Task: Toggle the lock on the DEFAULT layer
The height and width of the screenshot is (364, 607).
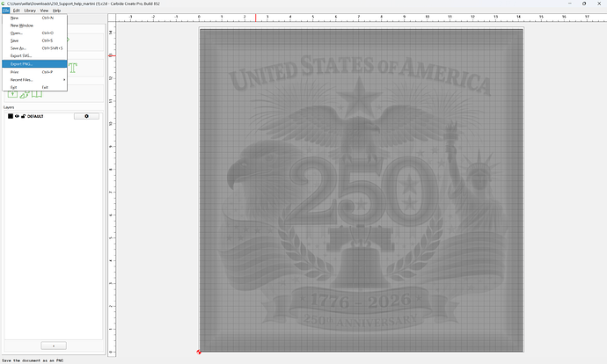Action: 23,116
